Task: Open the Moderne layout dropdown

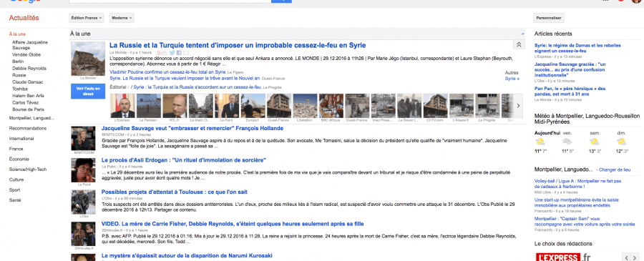Action: click(122, 18)
